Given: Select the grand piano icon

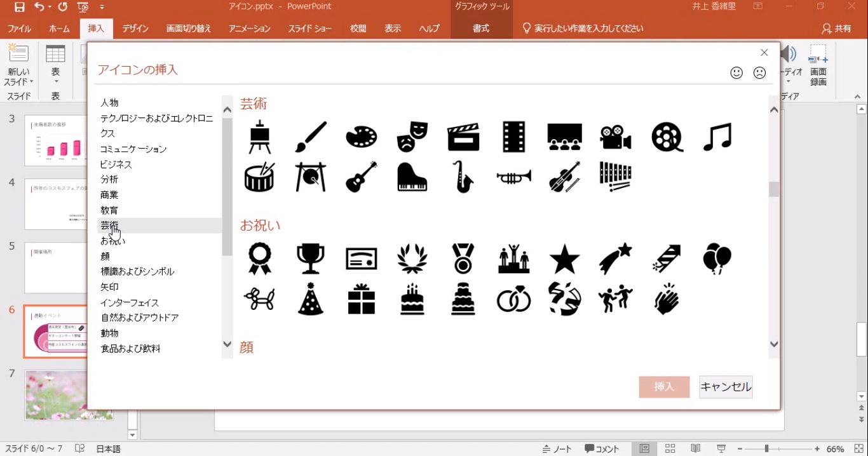Looking at the screenshot, I should (x=412, y=177).
